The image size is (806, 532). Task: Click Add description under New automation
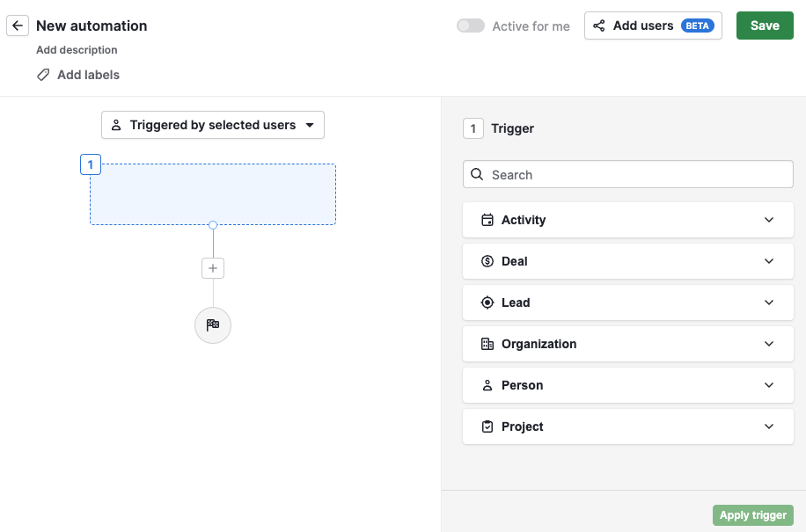(77, 50)
